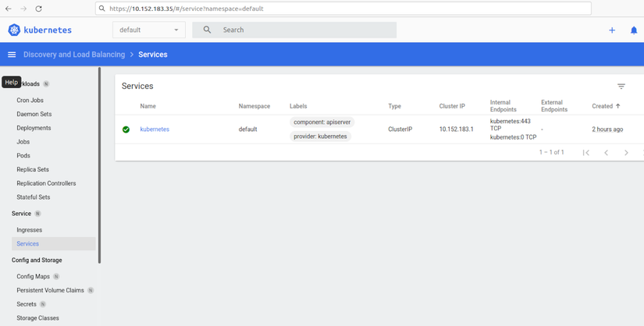Open Replica Sets in sidebar
The width and height of the screenshot is (644, 326).
click(x=33, y=169)
